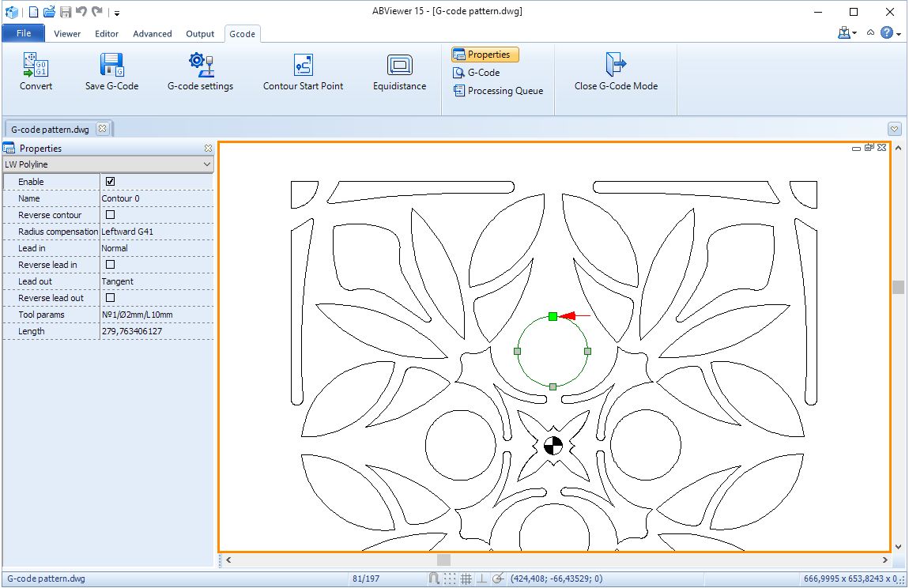Close the Properties panel
This screenshot has width=909, height=588.
pos(208,149)
